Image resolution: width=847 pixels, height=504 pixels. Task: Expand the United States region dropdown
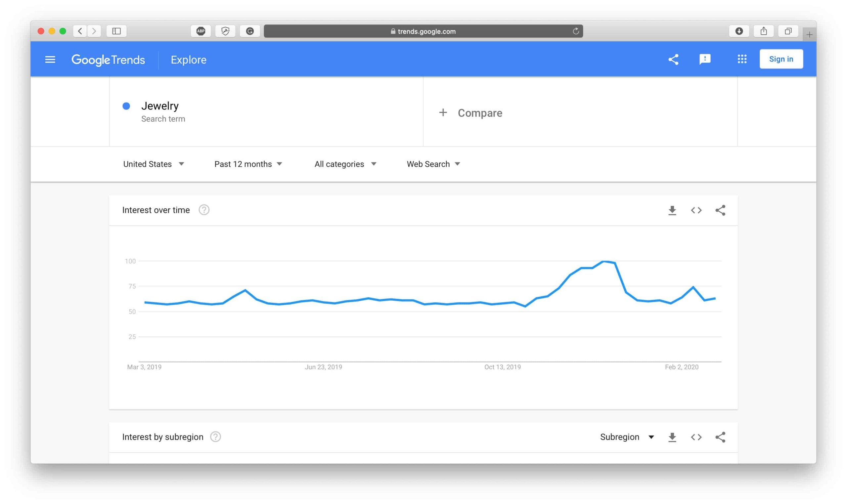(153, 164)
